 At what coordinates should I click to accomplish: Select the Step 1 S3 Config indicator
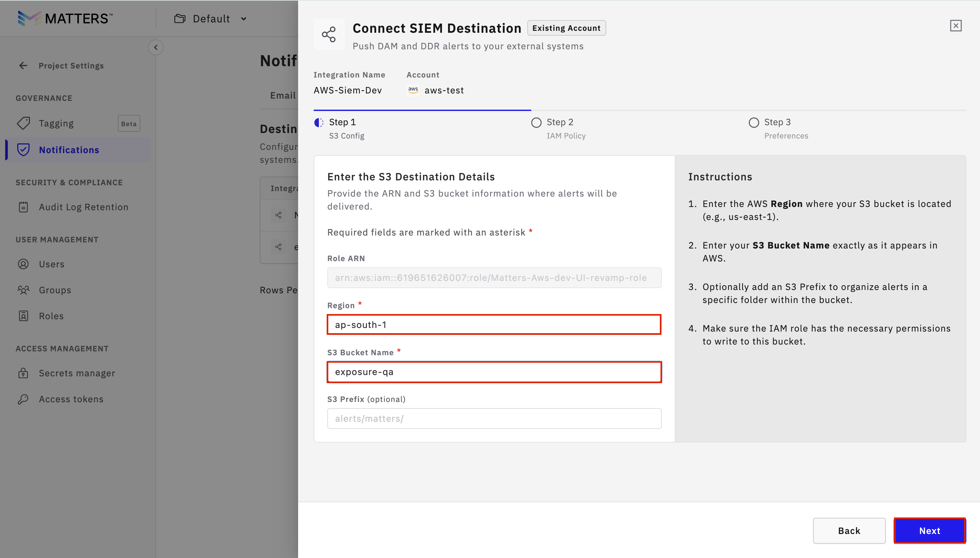coord(318,123)
